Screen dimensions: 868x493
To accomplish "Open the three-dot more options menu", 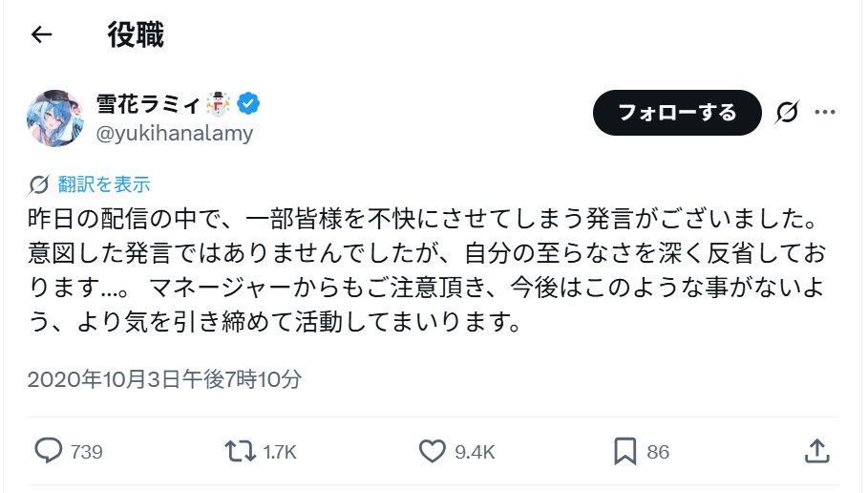I will (x=824, y=113).
